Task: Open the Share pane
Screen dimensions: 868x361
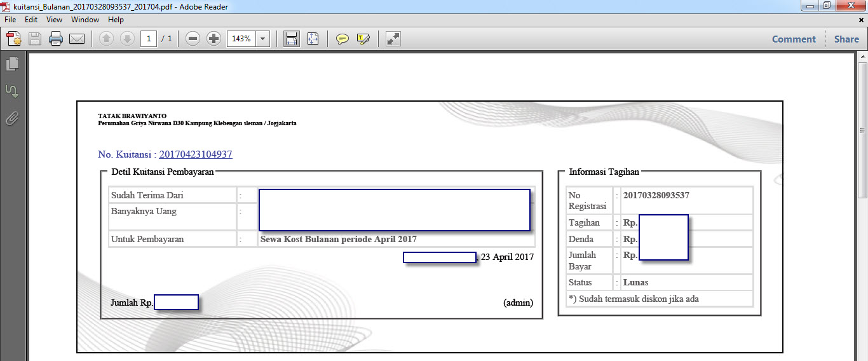Action: [846, 39]
